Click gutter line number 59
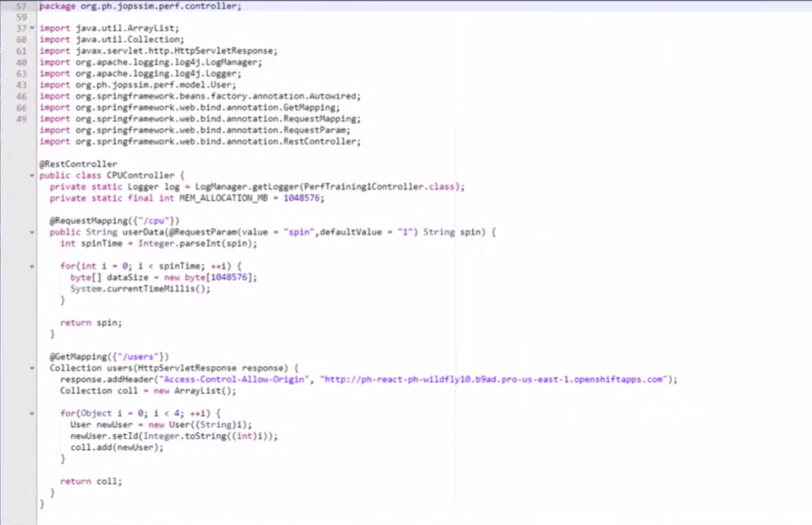The image size is (812, 525). point(21,17)
